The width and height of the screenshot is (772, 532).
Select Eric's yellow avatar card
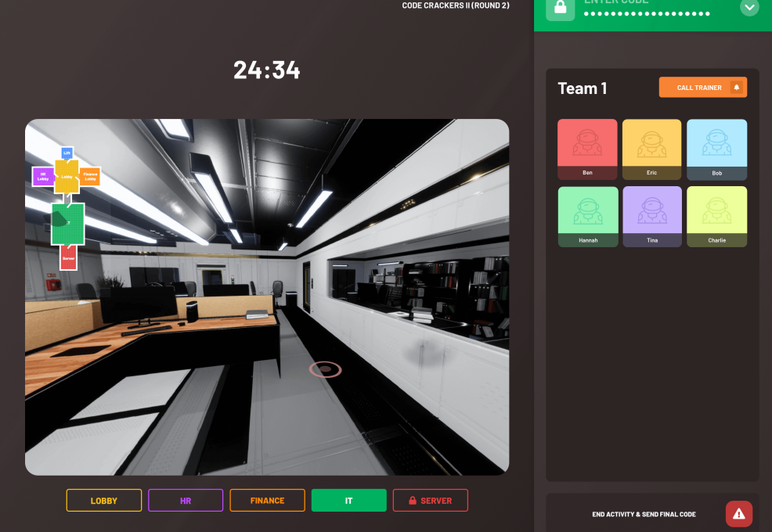(651, 149)
